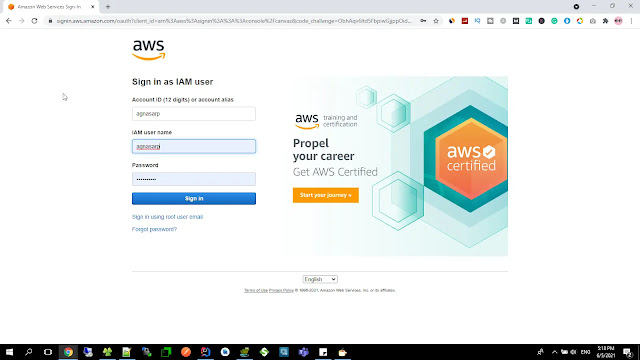Click the Get AWS Certified text

pos(335,172)
